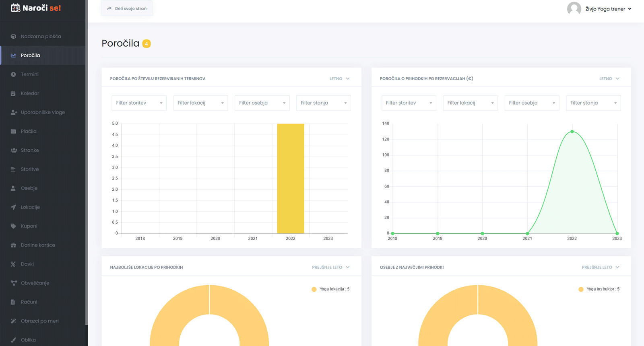644x346 pixels.
Task: Expand PREJŠNJE LETO selector for staff chart
Action: [601, 267]
